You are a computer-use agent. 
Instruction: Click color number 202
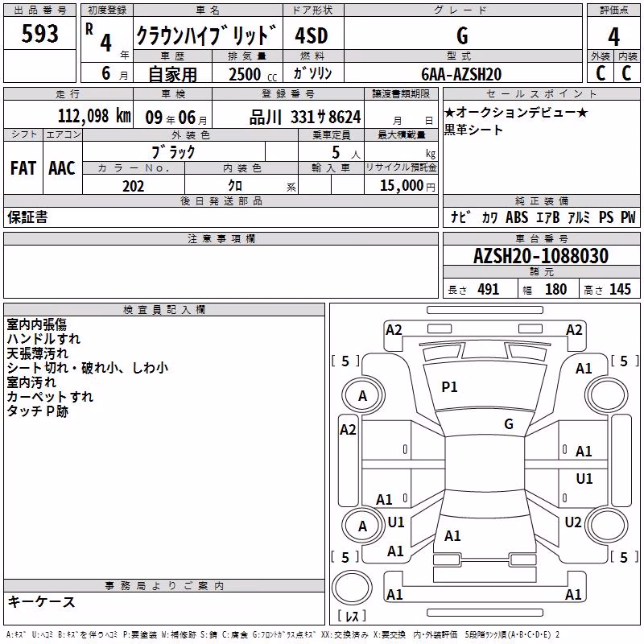(134, 186)
